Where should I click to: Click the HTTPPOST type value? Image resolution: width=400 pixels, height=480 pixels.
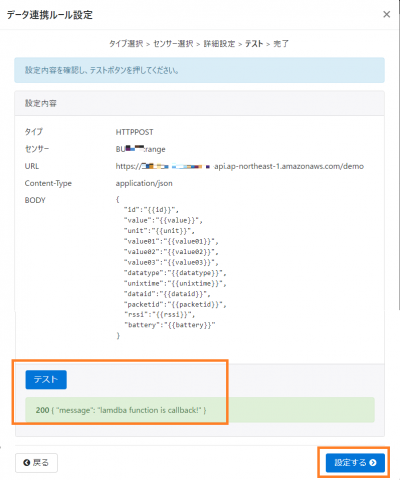pyautogui.click(x=134, y=132)
